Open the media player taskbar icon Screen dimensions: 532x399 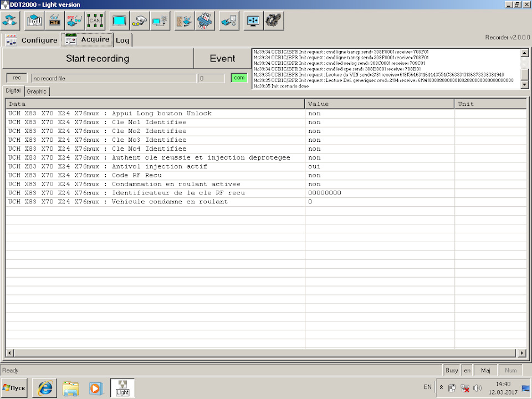96,388
